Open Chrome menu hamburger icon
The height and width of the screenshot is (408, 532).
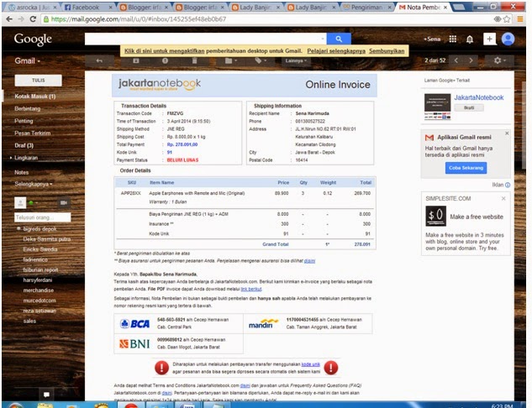pos(519,19)
